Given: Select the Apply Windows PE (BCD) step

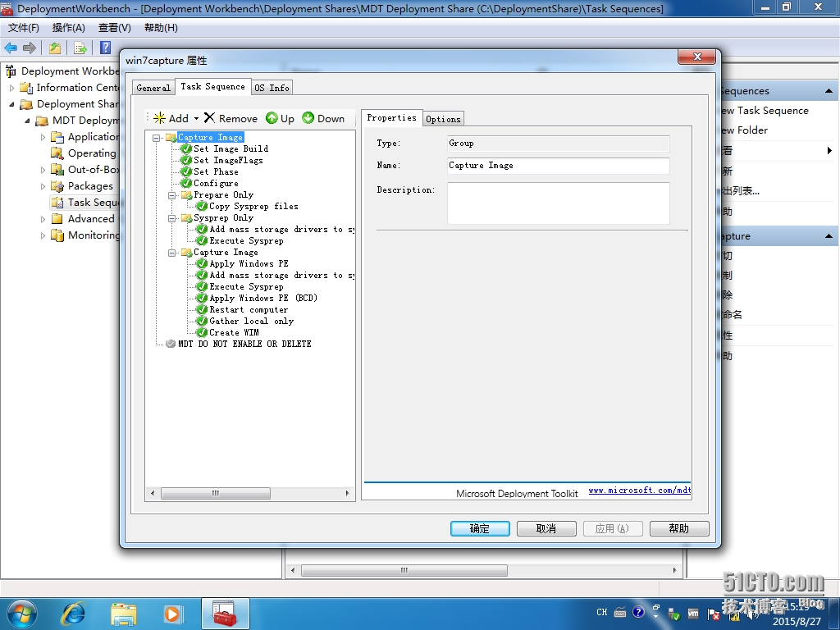Looking at the screenshot, I should click(x=263, y=298).
